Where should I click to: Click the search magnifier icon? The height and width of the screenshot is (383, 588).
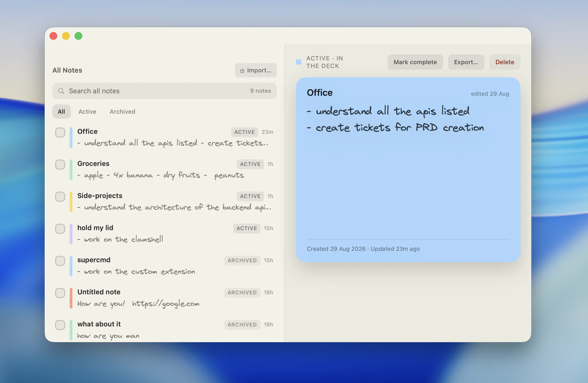coord(61,91)
